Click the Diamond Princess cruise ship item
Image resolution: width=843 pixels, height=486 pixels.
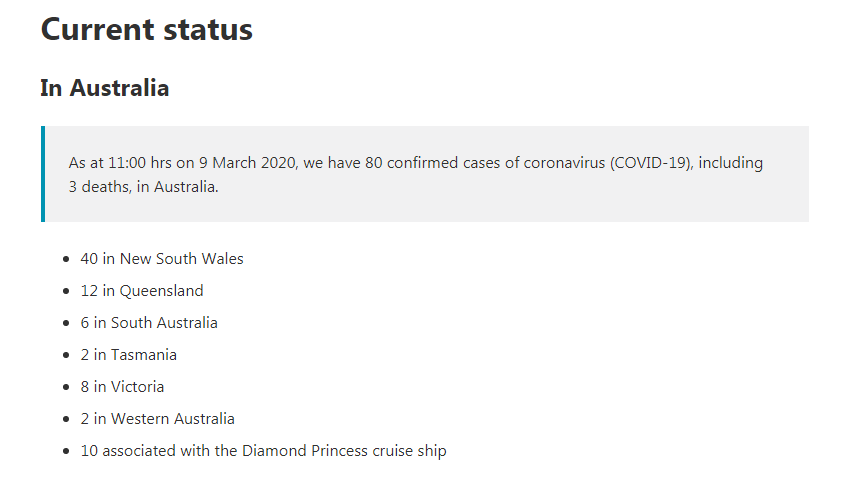(x=263, y=451)
